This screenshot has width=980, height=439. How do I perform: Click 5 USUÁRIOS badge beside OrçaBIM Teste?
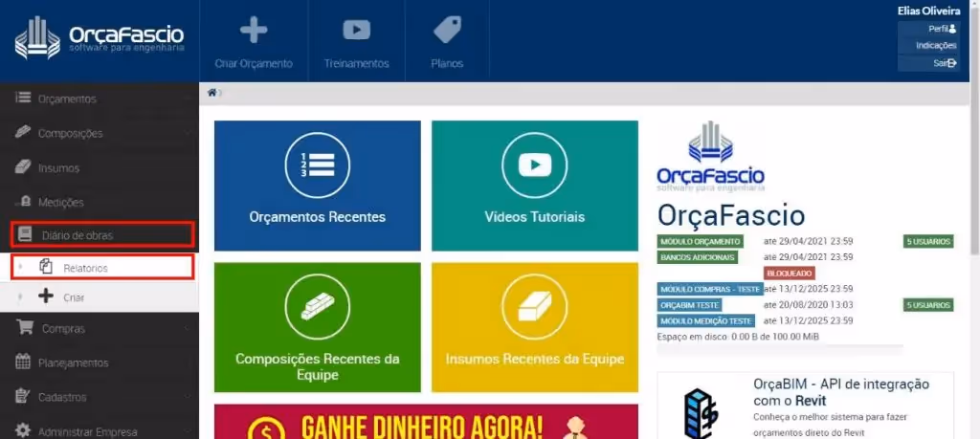tap(928, 305)
